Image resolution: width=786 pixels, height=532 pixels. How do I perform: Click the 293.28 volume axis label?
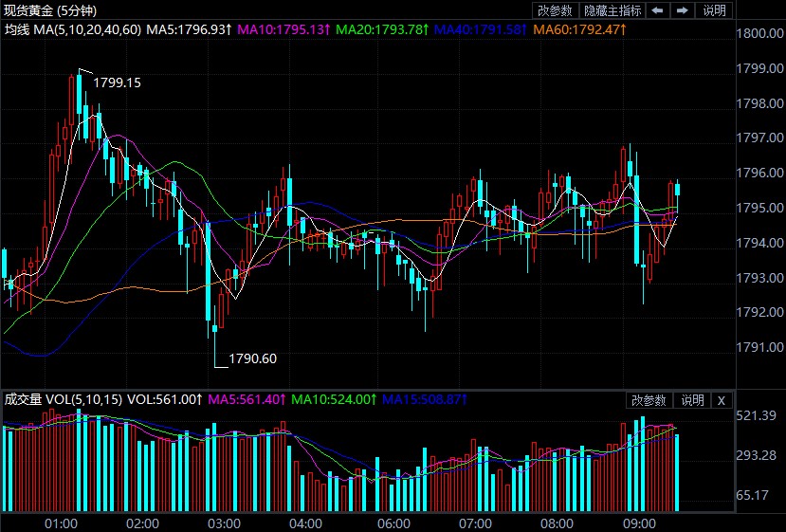point(756,455)
